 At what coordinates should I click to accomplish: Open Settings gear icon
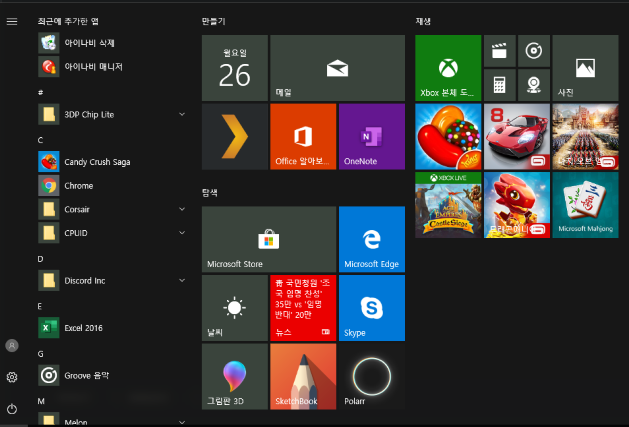(12, 377)
